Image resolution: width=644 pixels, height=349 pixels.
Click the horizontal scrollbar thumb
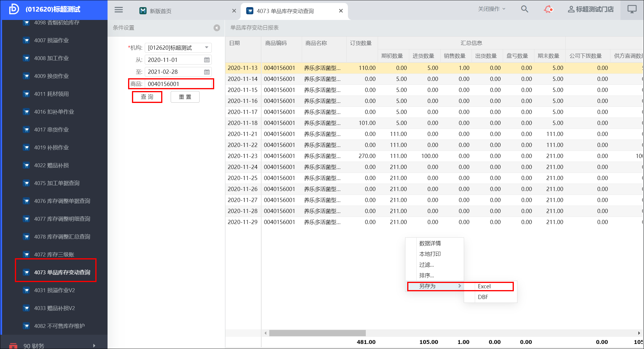(x=317, y=333)
